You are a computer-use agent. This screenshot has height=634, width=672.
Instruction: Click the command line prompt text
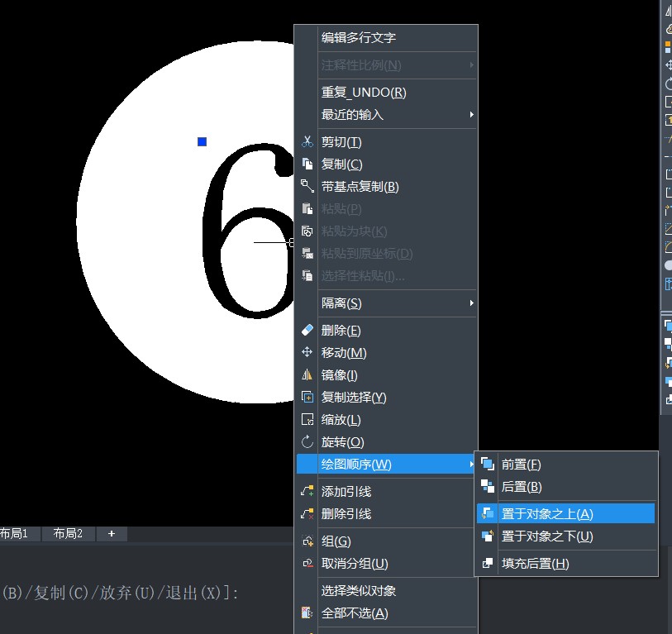[120, 593]
